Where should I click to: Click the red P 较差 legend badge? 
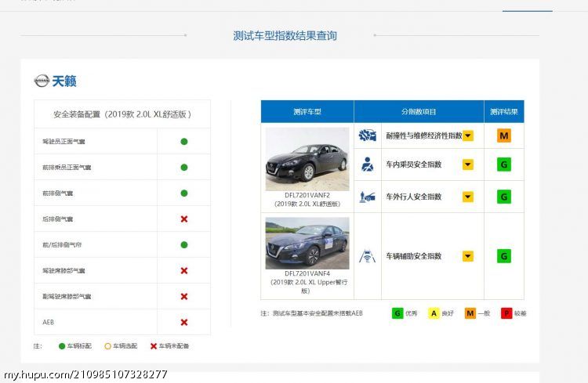pyautogui.click(x=506, y=313)
